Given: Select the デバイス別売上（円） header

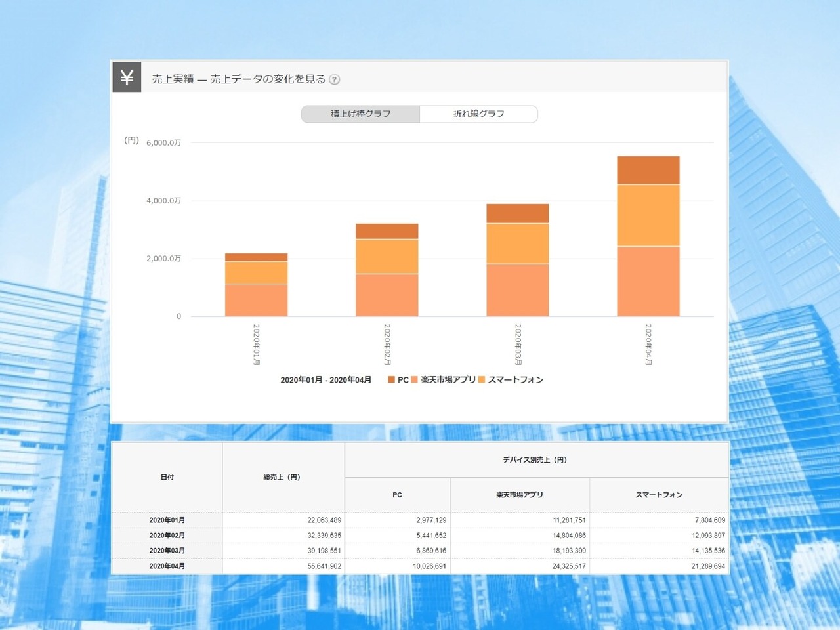Looking at the screenshot, I should (536, 460).
